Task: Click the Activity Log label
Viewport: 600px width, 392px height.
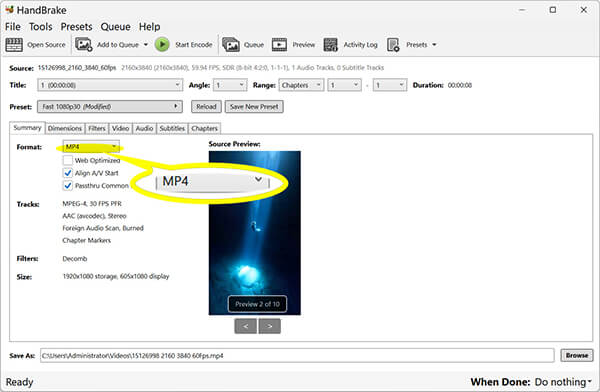Action: click(x=360, y=45)
